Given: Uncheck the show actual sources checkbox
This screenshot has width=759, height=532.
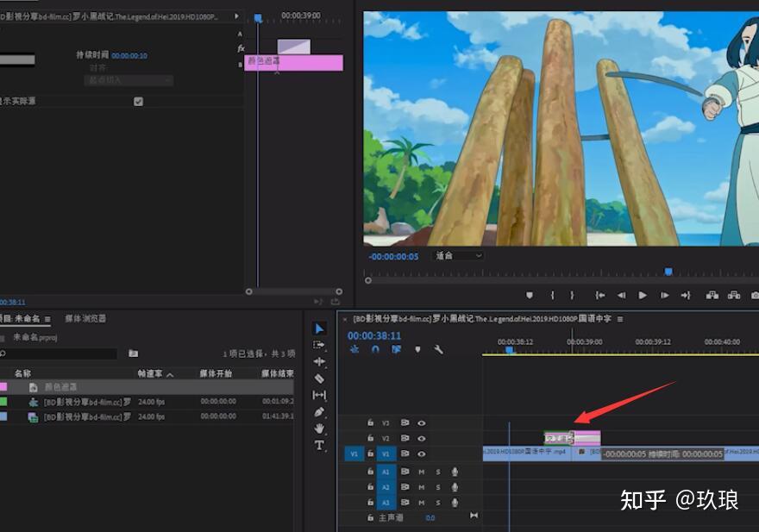Looking at the screenshot, I should (x=138, y=101).
